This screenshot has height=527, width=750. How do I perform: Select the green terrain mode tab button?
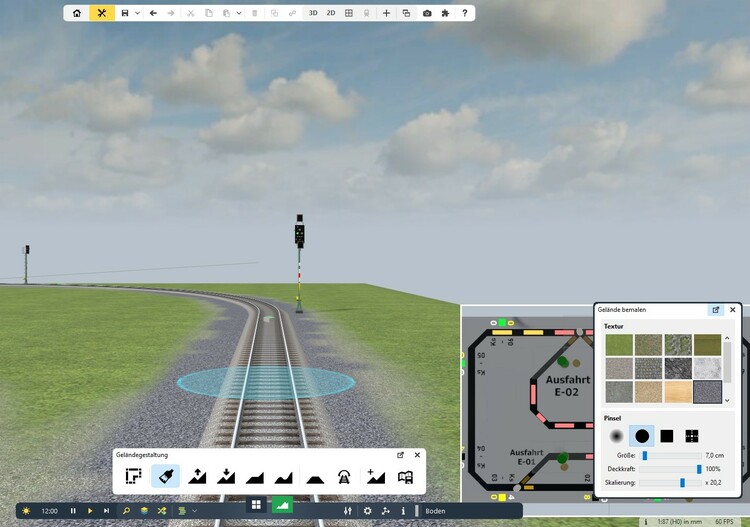282,505
